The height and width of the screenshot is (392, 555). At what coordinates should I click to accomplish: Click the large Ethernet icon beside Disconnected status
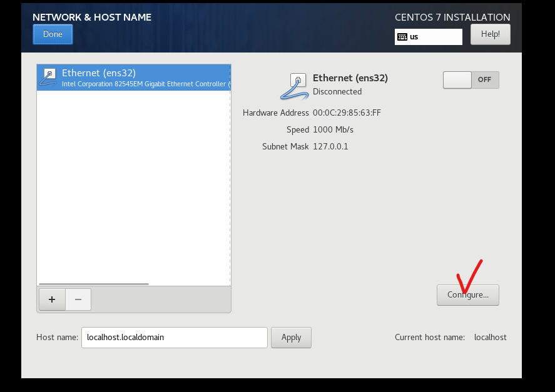[294, 86]
